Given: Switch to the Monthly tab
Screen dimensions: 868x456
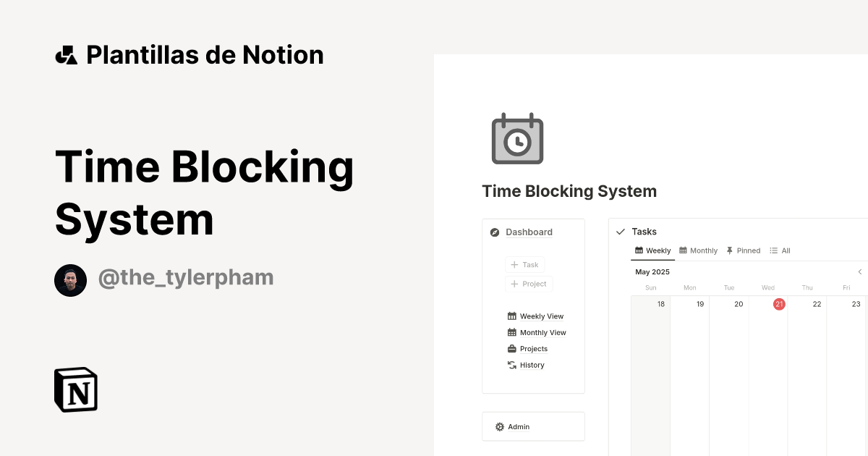Looking at the screenshot, I should [x=698, y=250].
